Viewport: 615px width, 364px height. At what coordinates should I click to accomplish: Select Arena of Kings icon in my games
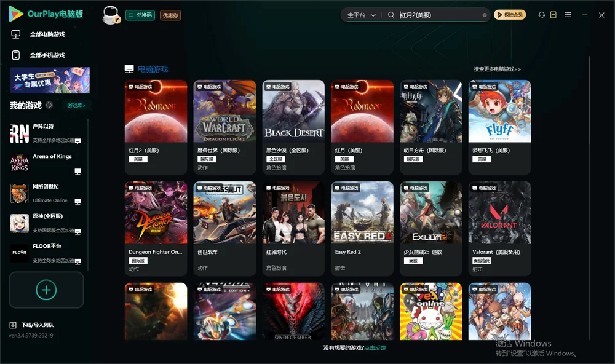click(19, 163)
